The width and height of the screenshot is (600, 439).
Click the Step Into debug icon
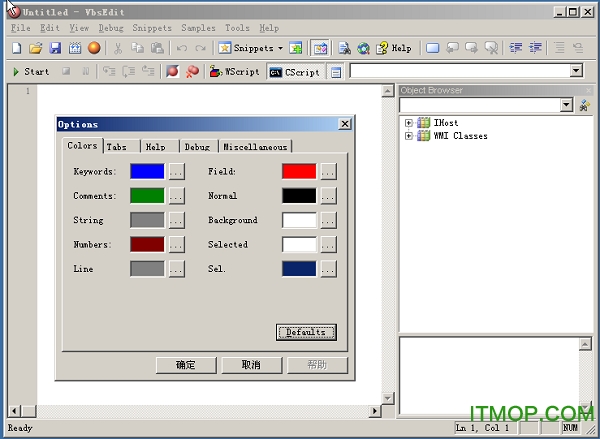109,71
